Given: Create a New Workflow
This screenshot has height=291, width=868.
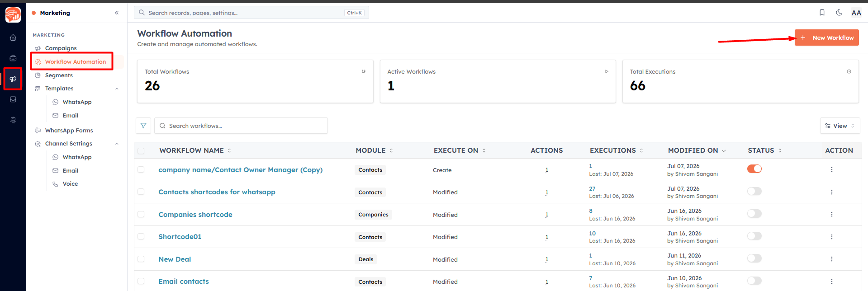Looking at the screenshot, I should [x=826, y=38].
